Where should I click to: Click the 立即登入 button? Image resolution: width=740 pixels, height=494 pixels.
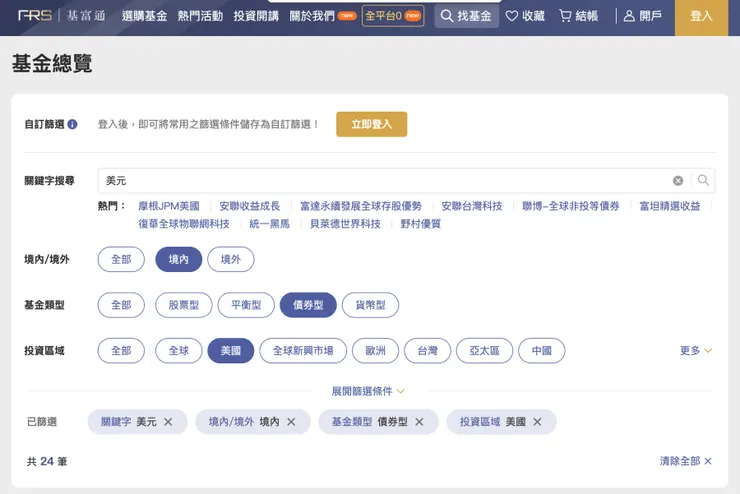pos(371,124)
